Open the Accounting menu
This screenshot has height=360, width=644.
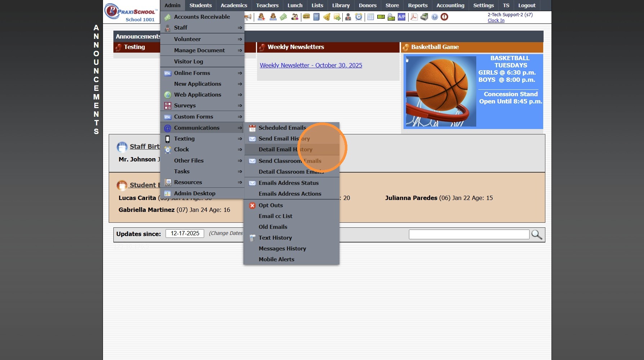tap(450, 5)
